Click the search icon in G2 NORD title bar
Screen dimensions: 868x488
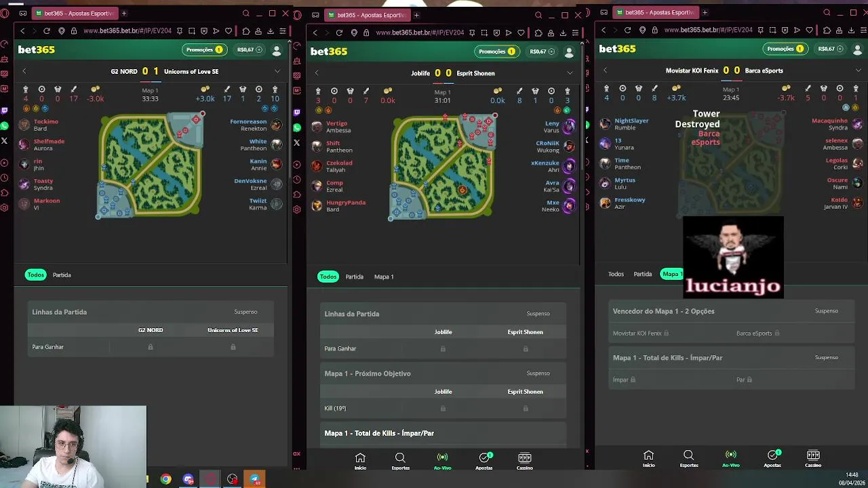(x=246, y=14)
